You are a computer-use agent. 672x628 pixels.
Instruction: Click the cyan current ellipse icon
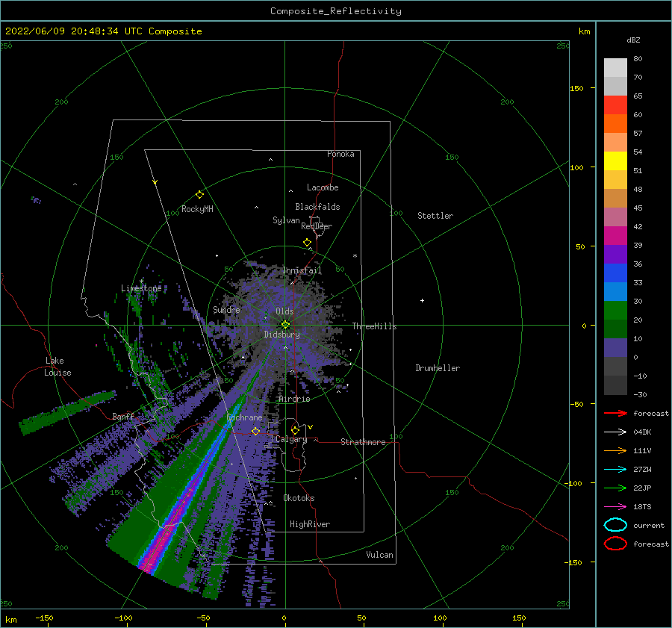[x=615, y=525]
